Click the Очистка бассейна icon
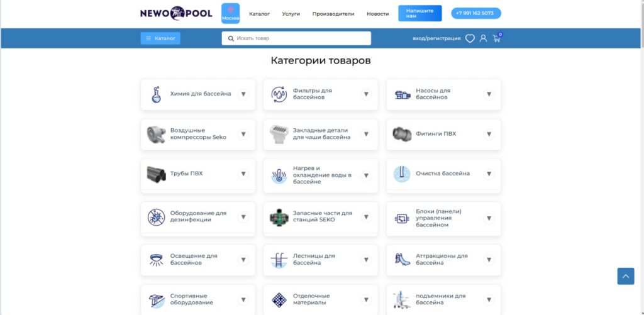The width and height of the screenshot is (644, 315). (402, 174)
